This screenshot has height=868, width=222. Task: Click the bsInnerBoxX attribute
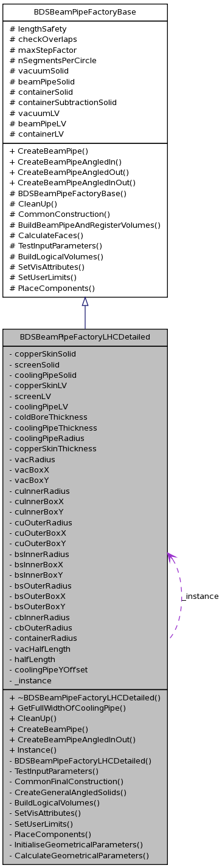click(39, 564)
